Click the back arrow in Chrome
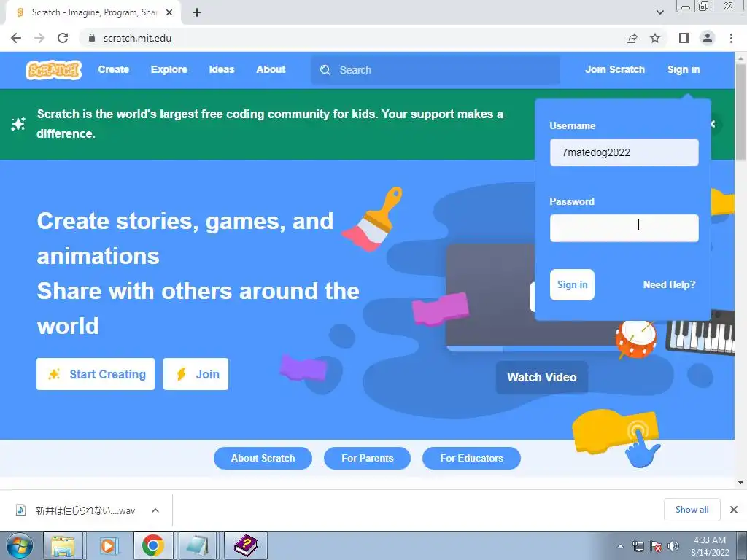This screenshot has width=747, height=560. tap(16, 38)
